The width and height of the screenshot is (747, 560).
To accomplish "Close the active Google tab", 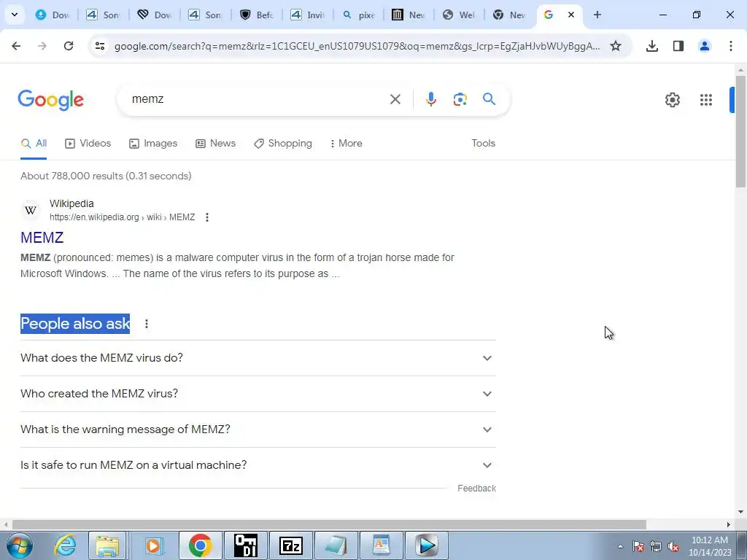I will click(571, 15).
